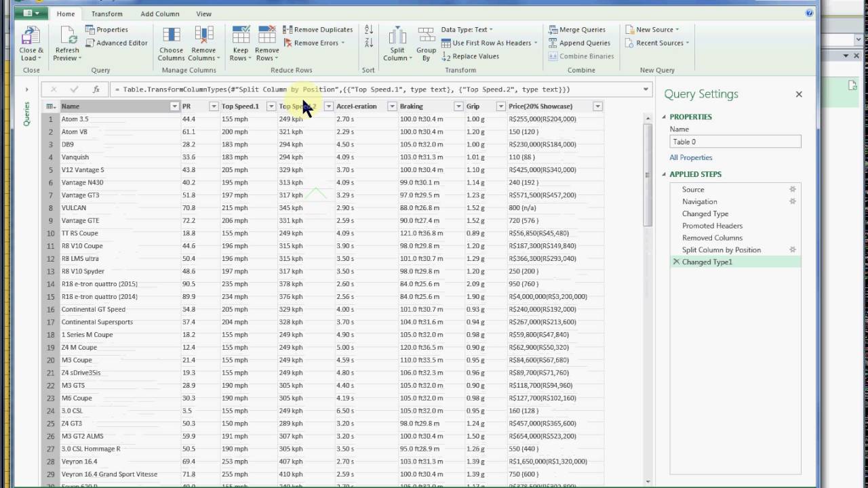Open the All Properties link
868x488 pixels.
pyautogui.click(x=691, y=158)
